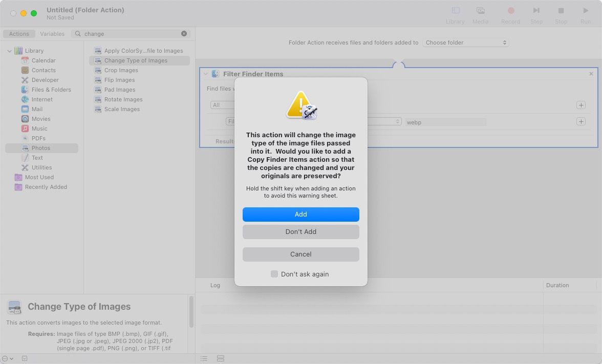Open the Media toolbar button
Screen dimensions: 602x364
pyautogui.click(x=480, y=14)
